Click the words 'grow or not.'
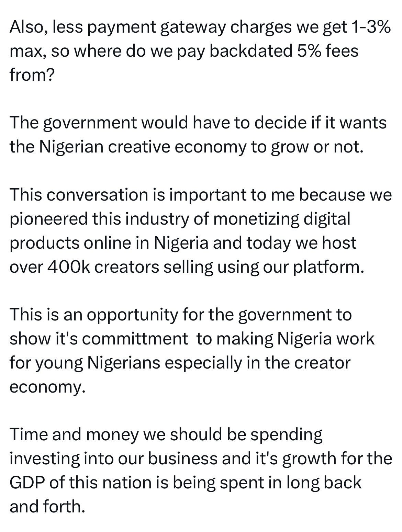Image resolution: width=402 pixels, height=532 pixels. click(317, 147)
